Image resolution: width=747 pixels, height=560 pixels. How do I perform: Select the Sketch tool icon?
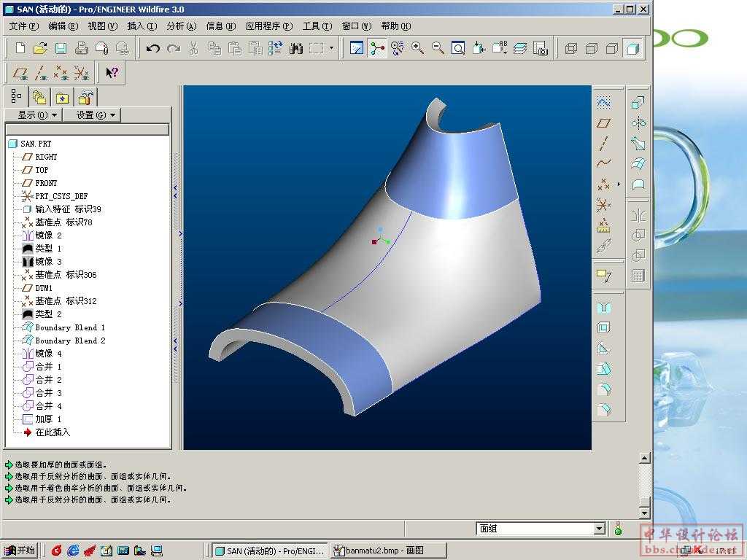click(603, 102)
